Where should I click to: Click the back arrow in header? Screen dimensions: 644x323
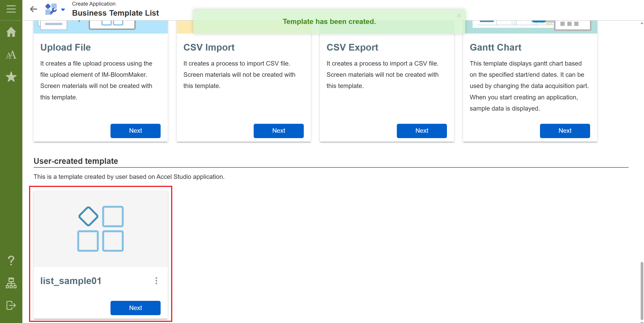(x=34, y=9)
